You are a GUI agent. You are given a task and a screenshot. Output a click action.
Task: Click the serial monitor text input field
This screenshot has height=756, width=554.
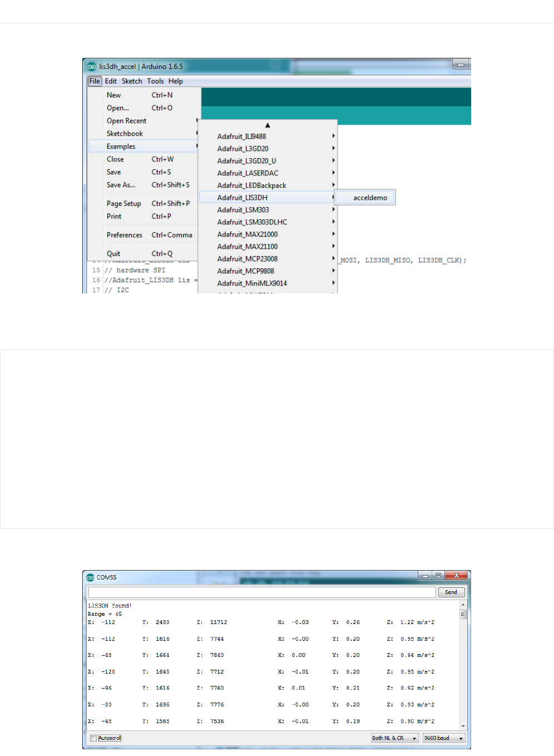(x=261, y=592)
